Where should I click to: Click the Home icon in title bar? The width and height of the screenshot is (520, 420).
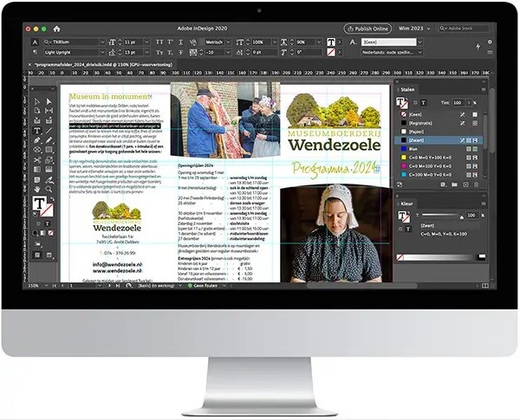click(56, 29)
